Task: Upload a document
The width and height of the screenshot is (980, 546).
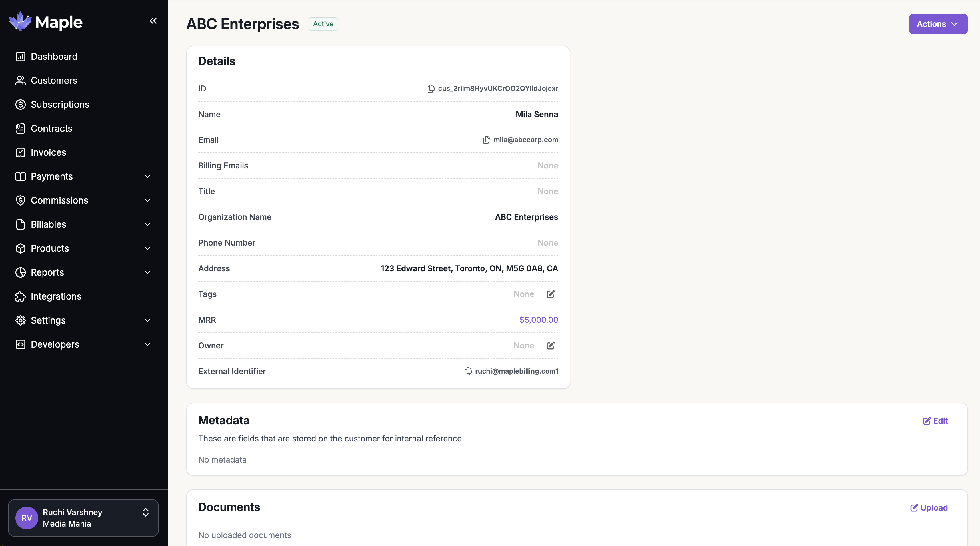Action: tap(929, 508)
